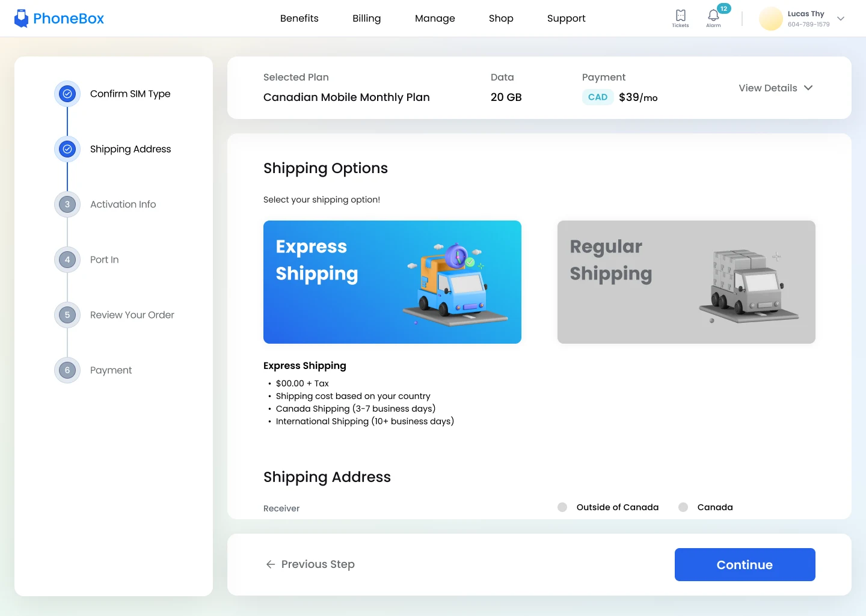
Task: Click the Review Your Order step label
Action: (x=132, y=315)
